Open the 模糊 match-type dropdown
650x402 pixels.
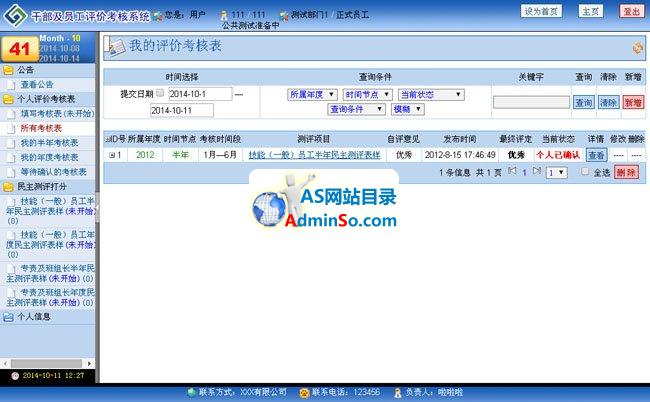tap(407, 109)
